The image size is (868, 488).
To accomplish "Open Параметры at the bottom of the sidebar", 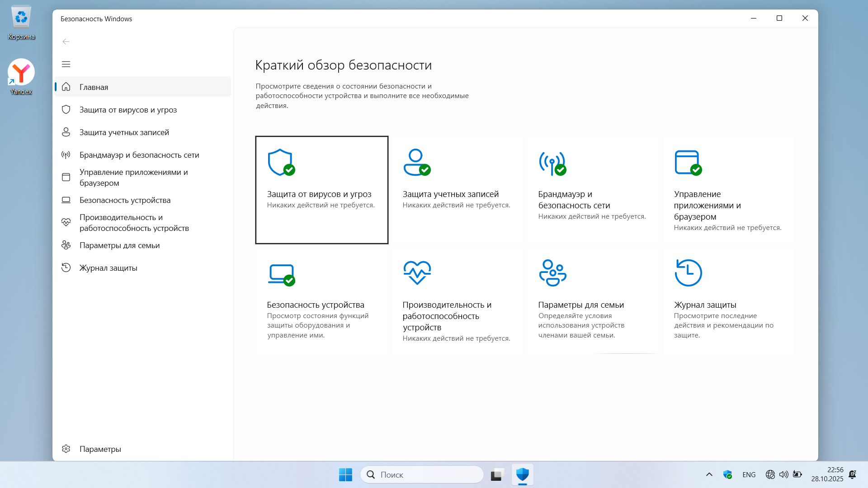I will point(100,449).
